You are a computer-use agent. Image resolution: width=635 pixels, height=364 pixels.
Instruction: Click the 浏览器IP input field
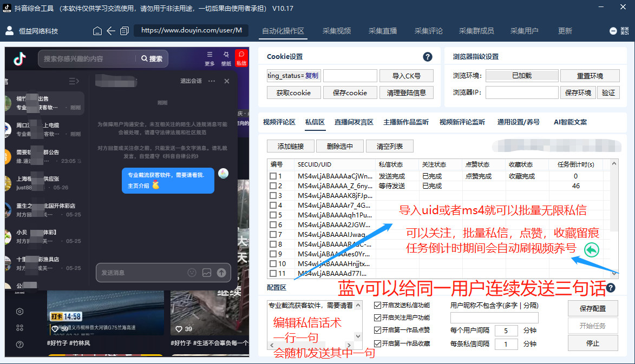click(521, 92)
